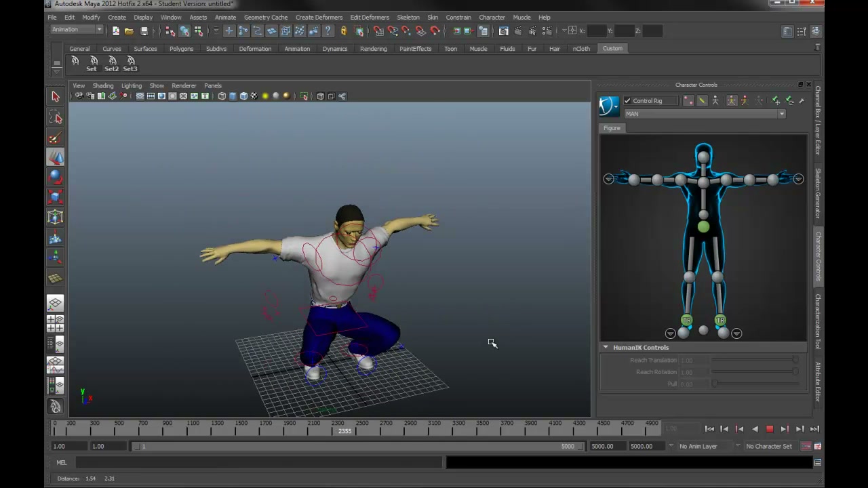The height and width of the screenshot is (488, 868).
Task: Toggle show skeleton yellow bone button
Action: click(702, 101)
